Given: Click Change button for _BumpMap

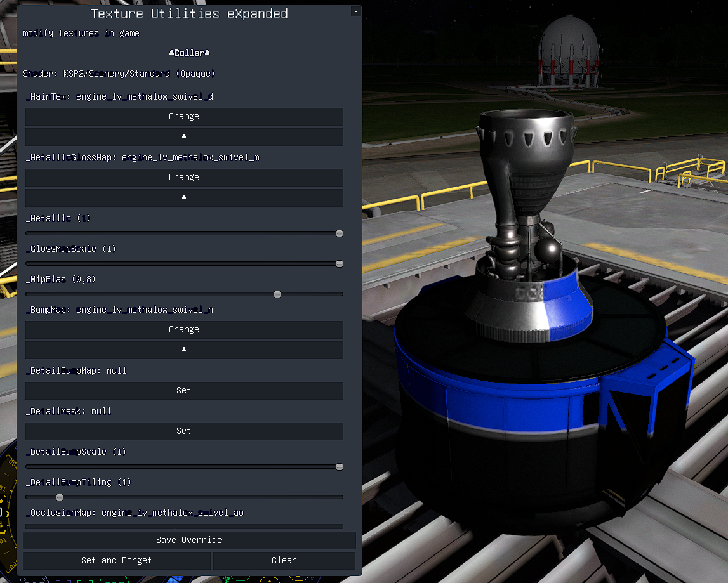Looking at the screenshot, I should [x=184, y=330].
